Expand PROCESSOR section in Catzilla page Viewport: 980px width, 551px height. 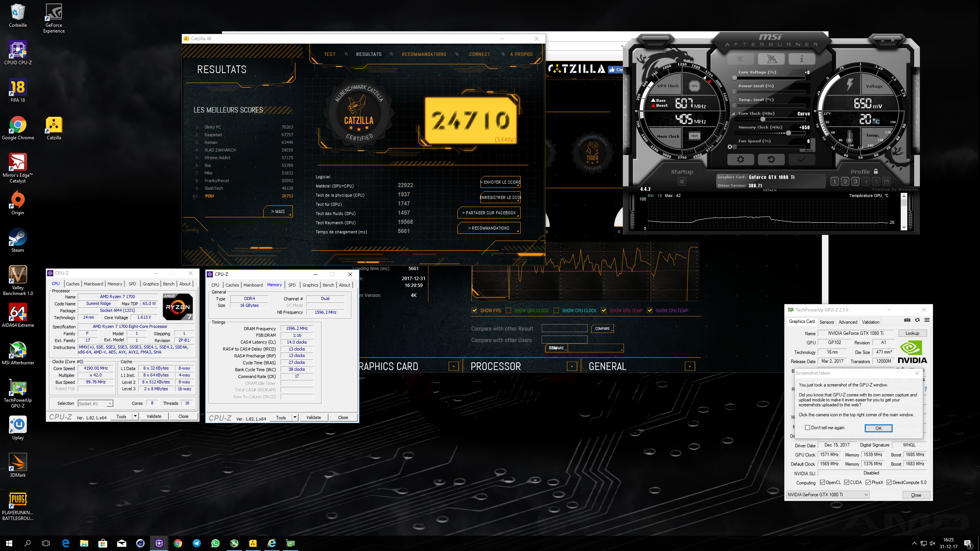click(572, 367)
